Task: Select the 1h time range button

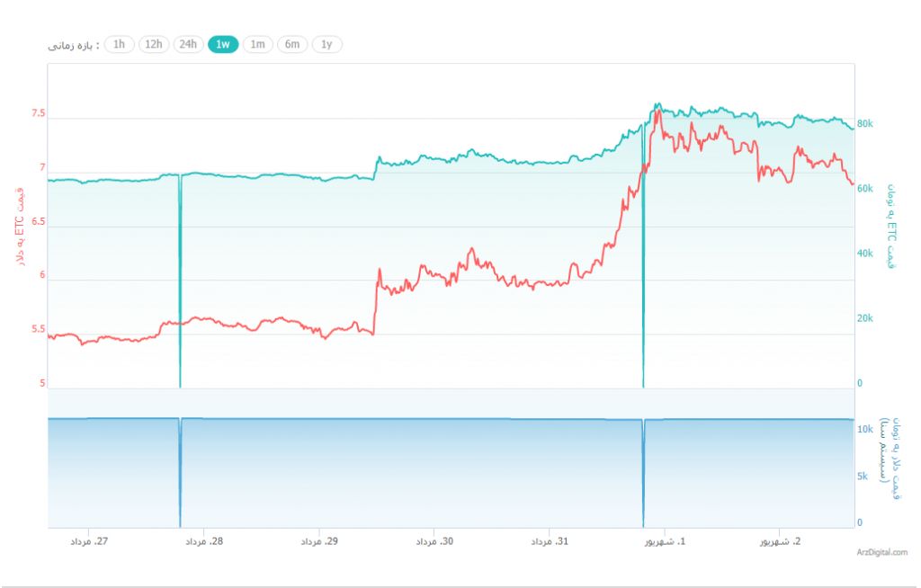Action: pyautogui.click(x=120, y=44)
